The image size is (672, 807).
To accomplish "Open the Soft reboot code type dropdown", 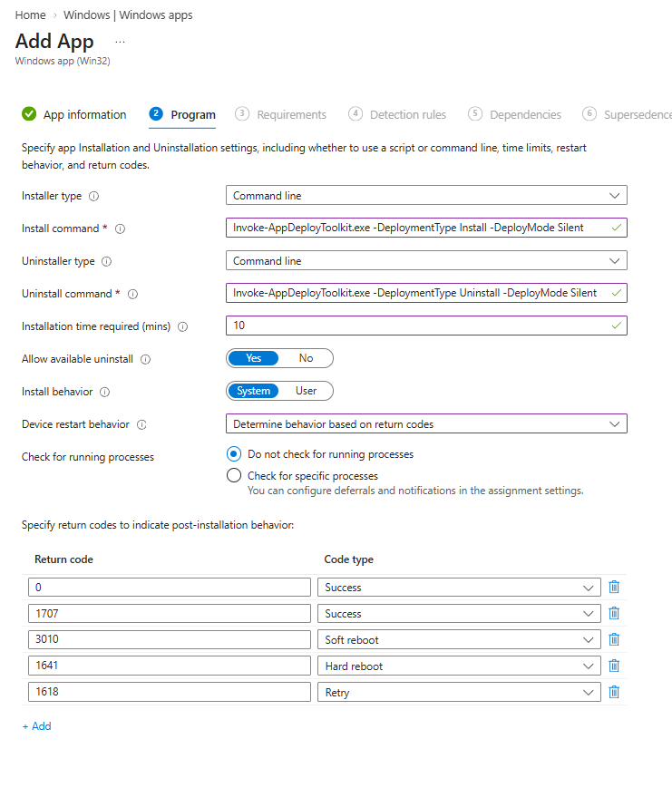I will click(459, 640).
